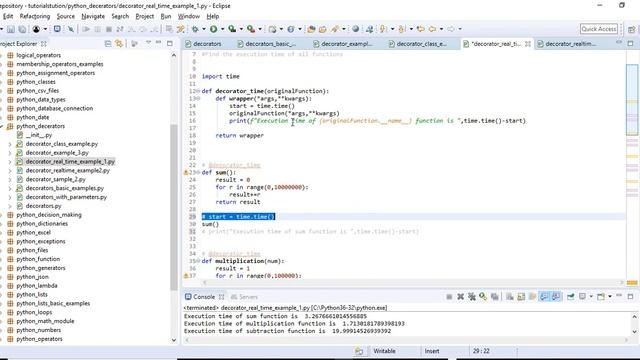Click the Writable status bar entry
This screenshot has width=640, height=360.
click(x=384, y=351)
